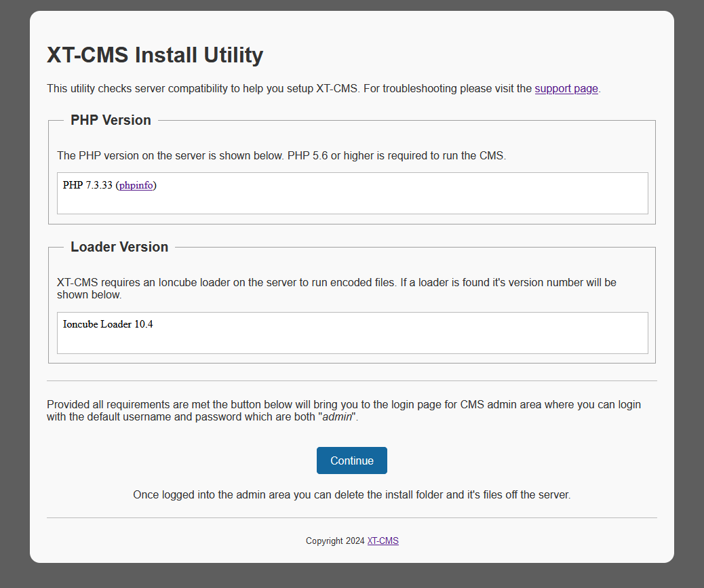
Task: Click the 'Ioncube Loader 10.4' text
Action: point(108,324)
